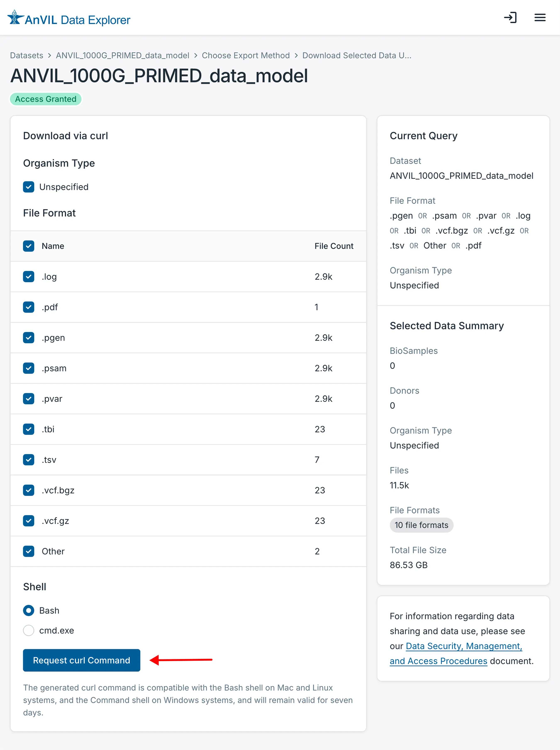Screen dimensions: 560x750
Task: Select the Bash shell radio button
Action: tap(29, 610)
